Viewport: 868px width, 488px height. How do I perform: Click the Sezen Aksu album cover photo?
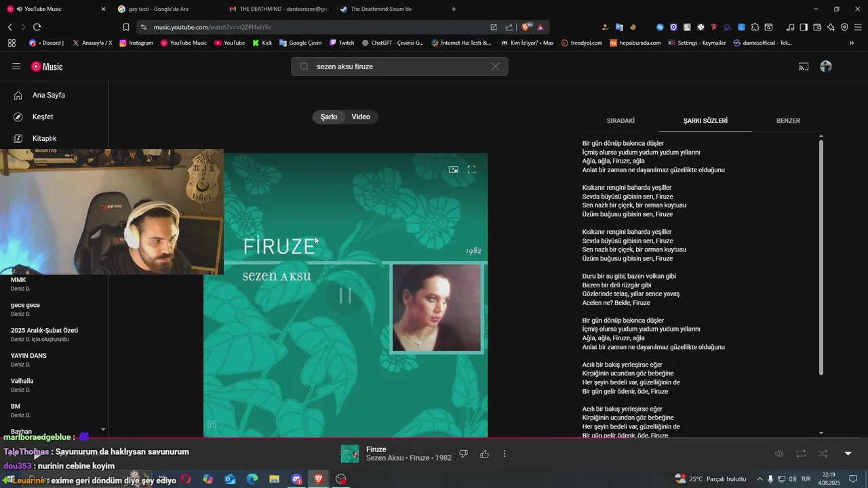437,308
